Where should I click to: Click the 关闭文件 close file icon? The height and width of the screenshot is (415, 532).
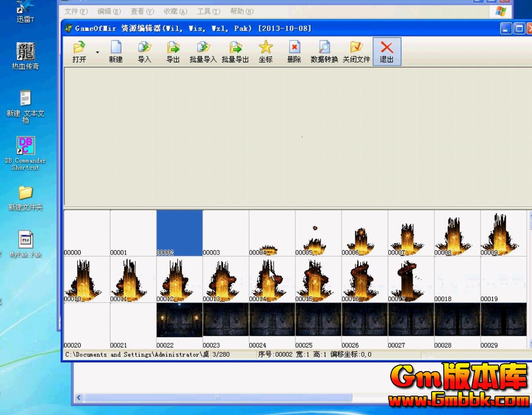click(356, 48)
